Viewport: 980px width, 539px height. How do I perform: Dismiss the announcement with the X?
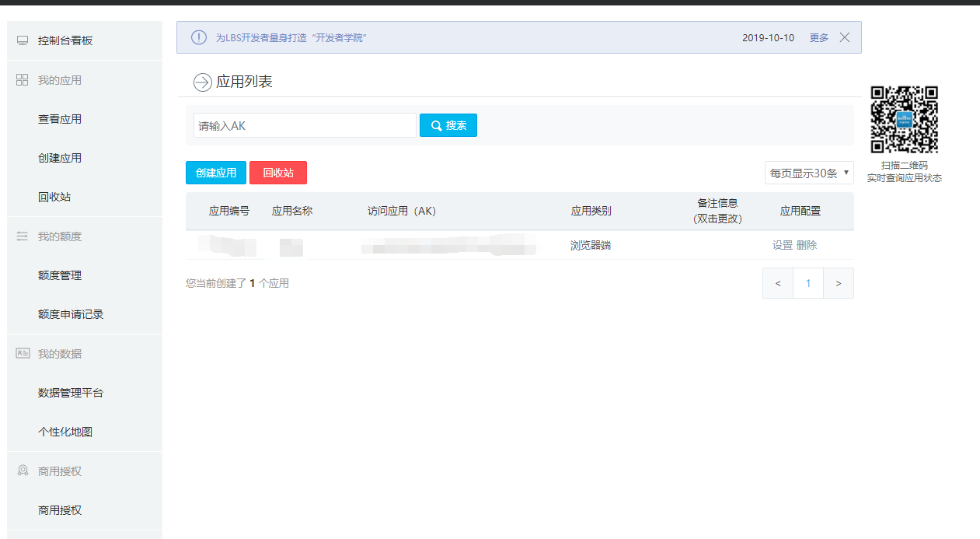tap(844, 37)
